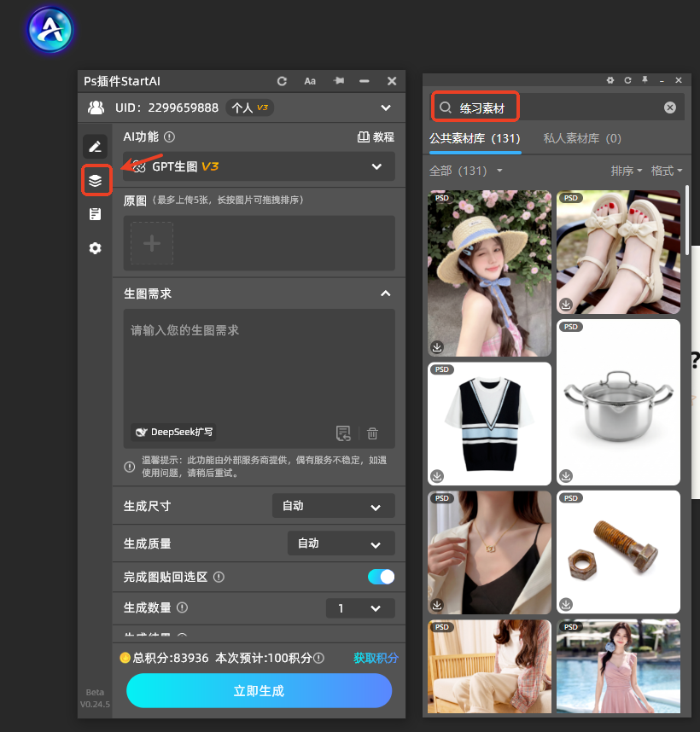Open the 教程 tutorial book link
The width and height of the screenshot is (700, 732).
click(376, 137)
